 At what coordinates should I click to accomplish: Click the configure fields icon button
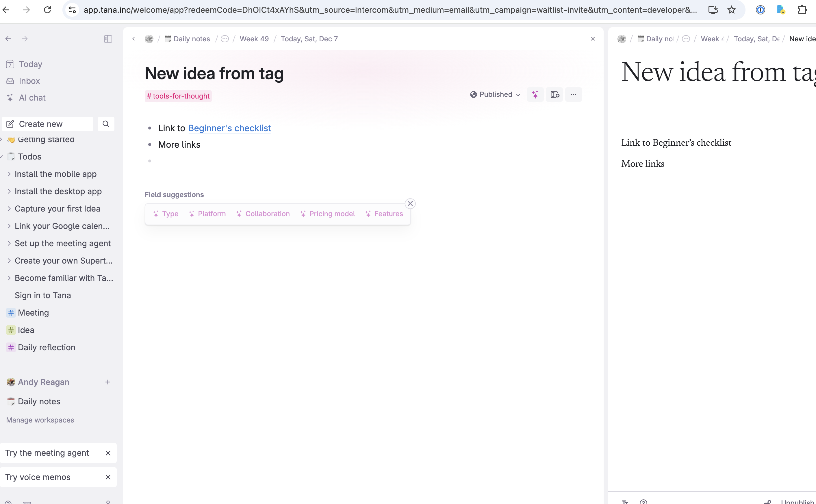554,95
